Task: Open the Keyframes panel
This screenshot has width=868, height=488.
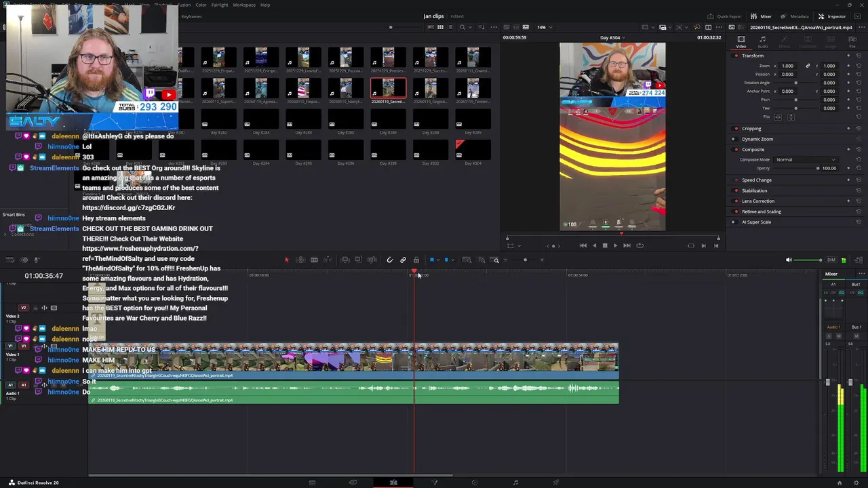Action: pos(191,16)
